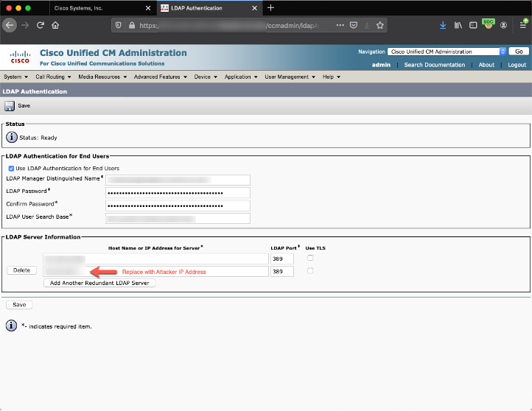Click the Confirm Password field

(x=178, y=205)
